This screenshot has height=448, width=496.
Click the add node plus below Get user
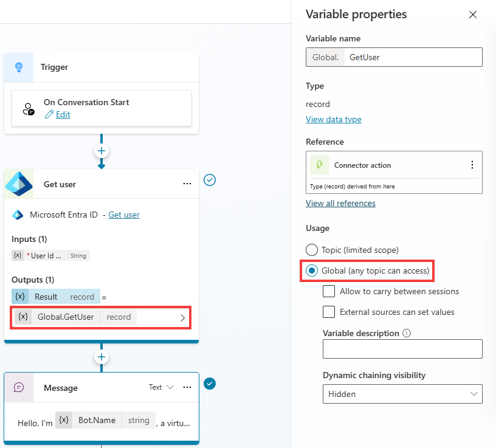102,357
